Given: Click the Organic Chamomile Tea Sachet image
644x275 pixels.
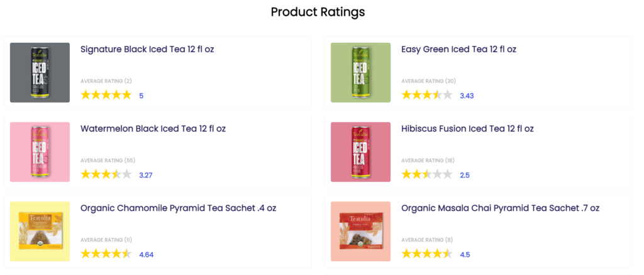Looking at the screenshot, I should (40, 231).
